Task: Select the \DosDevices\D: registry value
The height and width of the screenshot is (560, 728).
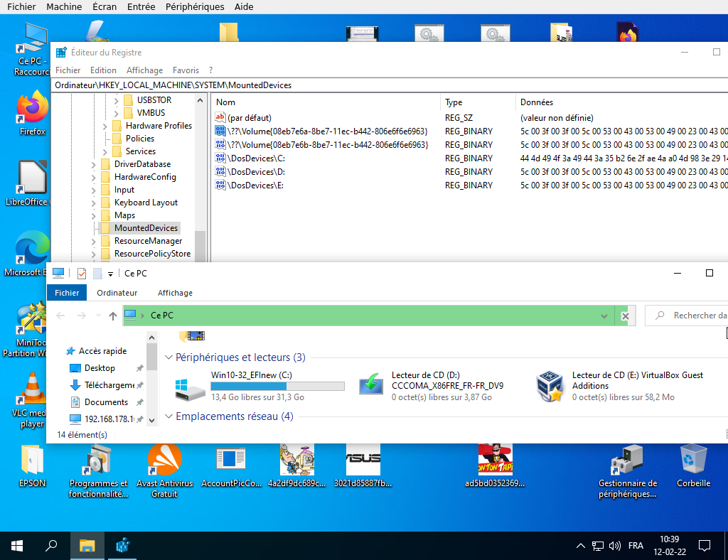Action: tap(256, 172)
